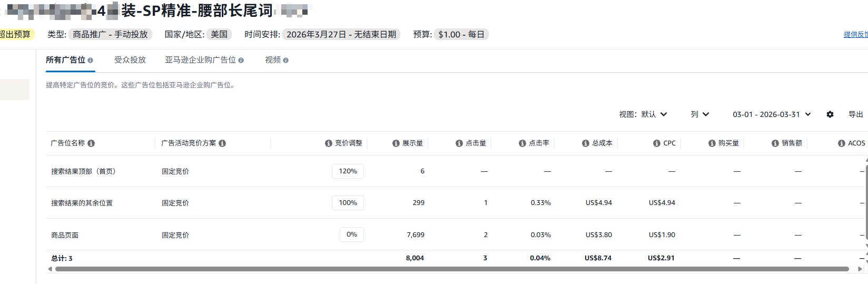Viewport: 868px width, 284px height.
Task: Switch to the 受众投放 tab
Action: pos(130,60)
